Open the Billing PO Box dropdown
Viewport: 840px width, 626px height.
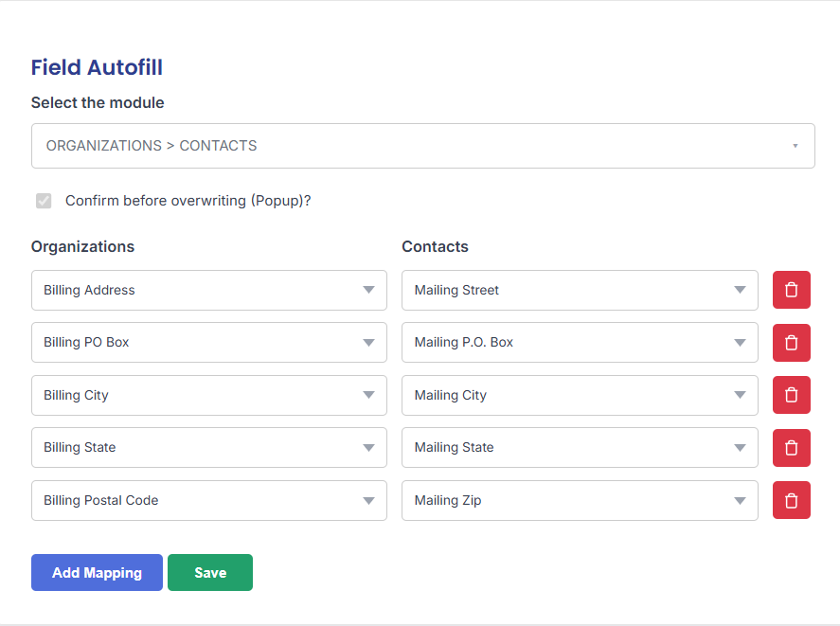click(209, 343)
